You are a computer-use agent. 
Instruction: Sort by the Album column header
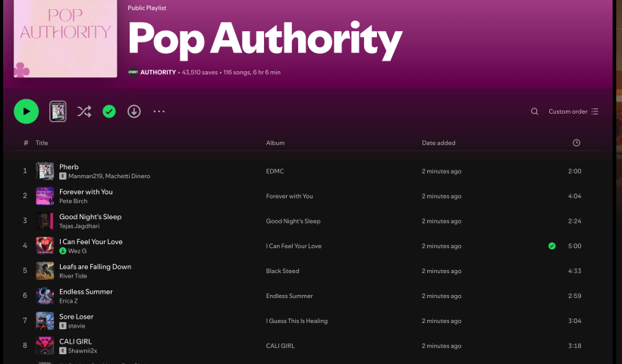(275, 143)
